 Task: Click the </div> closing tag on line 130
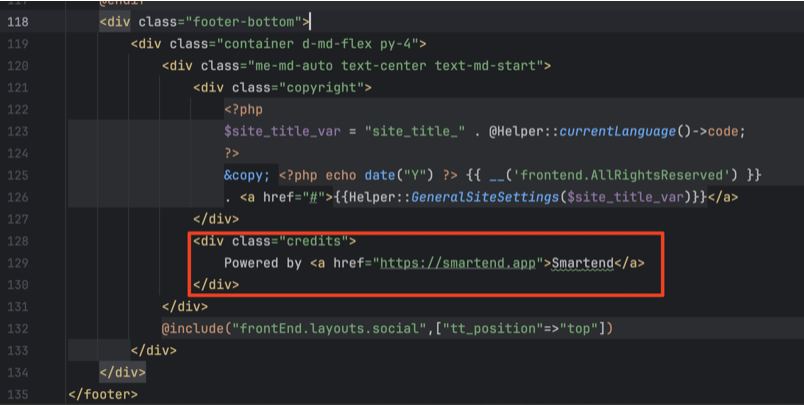(x=216, y=285)
